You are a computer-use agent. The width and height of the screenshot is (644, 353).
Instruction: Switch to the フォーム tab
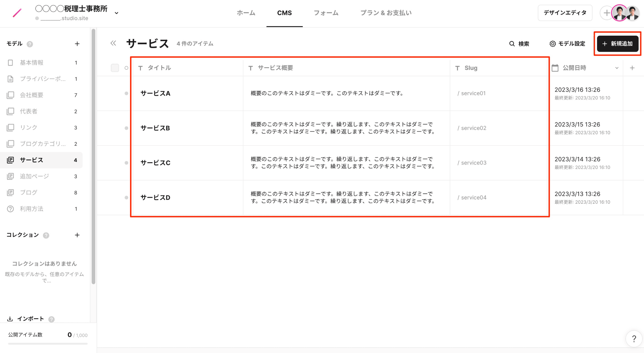326,13
